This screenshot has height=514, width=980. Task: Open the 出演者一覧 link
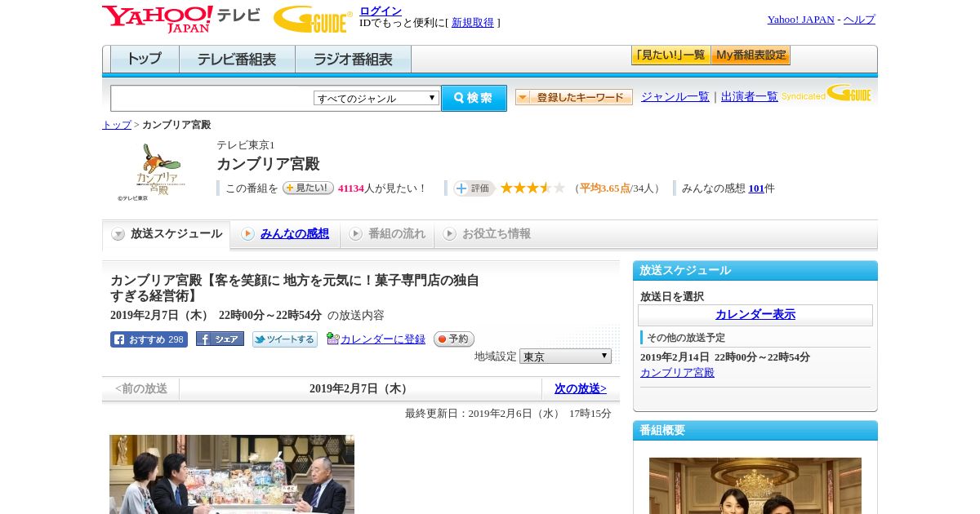750,96
